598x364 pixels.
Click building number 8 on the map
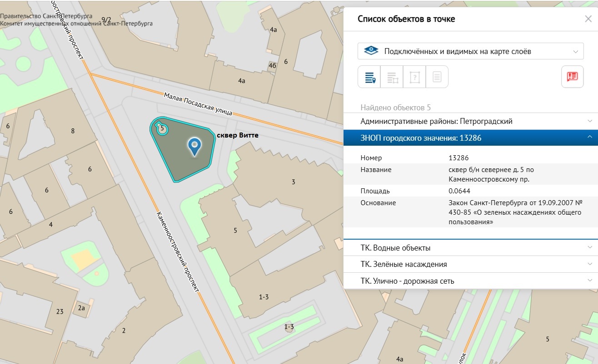click(x=73, y=131)
